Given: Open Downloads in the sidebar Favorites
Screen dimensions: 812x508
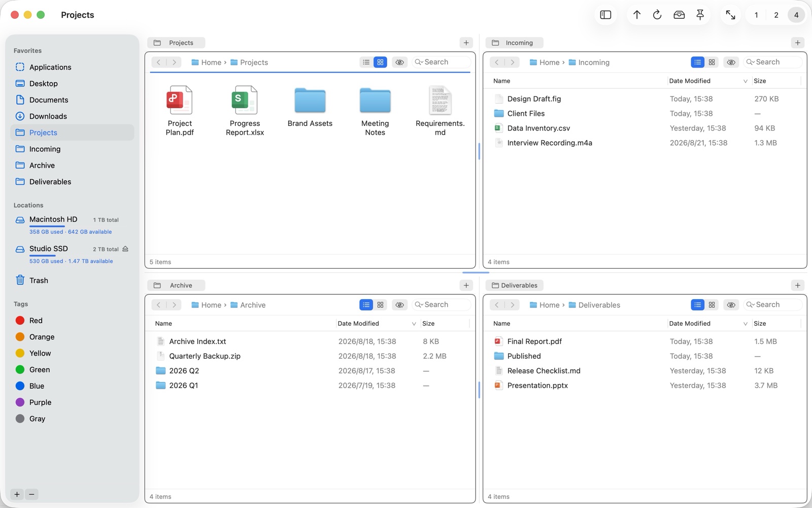Looking at the screenshot, I should [72, 116].
